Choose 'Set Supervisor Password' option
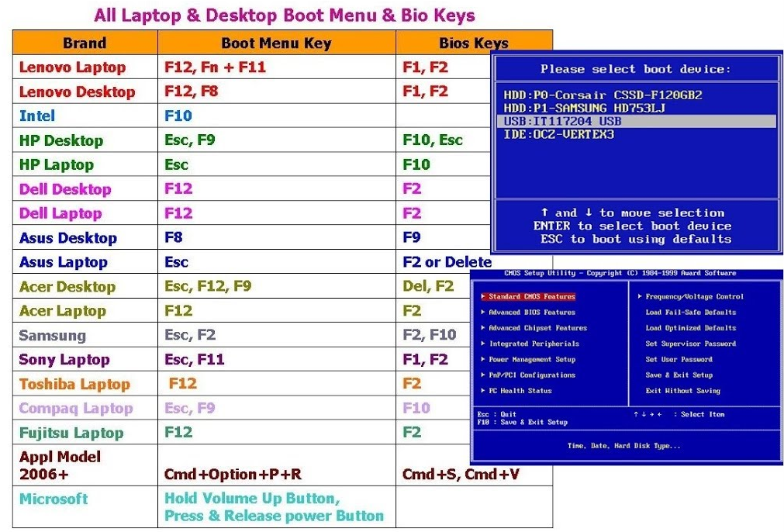Screen dimensions: 784x532 tap(690, 344)
